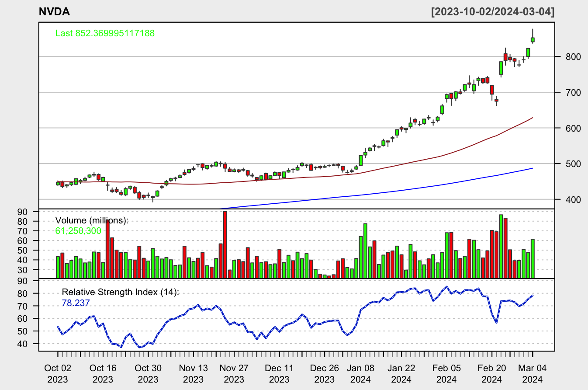Click the Oct 30 2023 date label
The height and width of the screenshot is (390, 588).
click(x=148, y=373)
